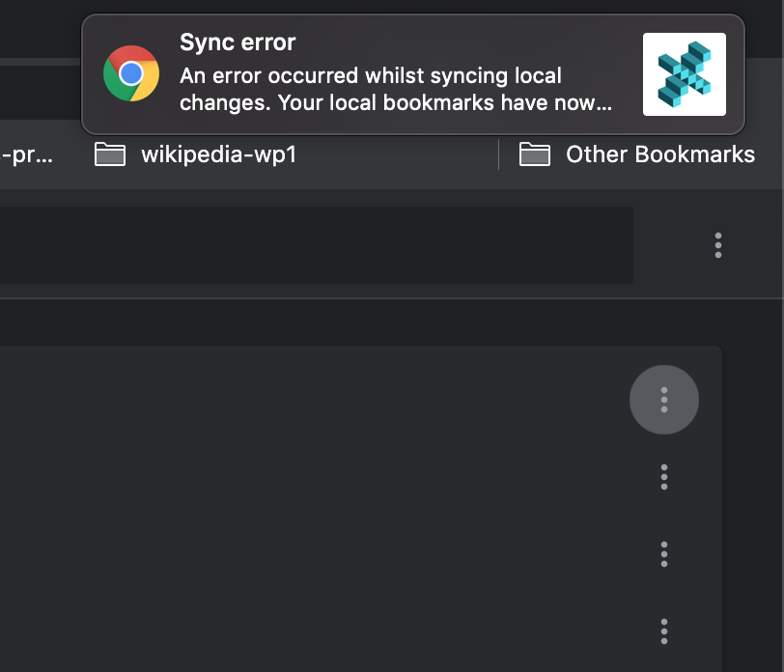The image size is (784, 672).
Task: Click the Chrome icon in the Sync error notification
Action: pyautogui.click(x=132, y=72)
